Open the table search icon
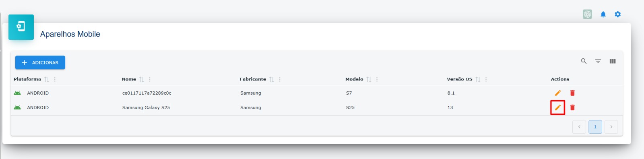 coord(584,61)
